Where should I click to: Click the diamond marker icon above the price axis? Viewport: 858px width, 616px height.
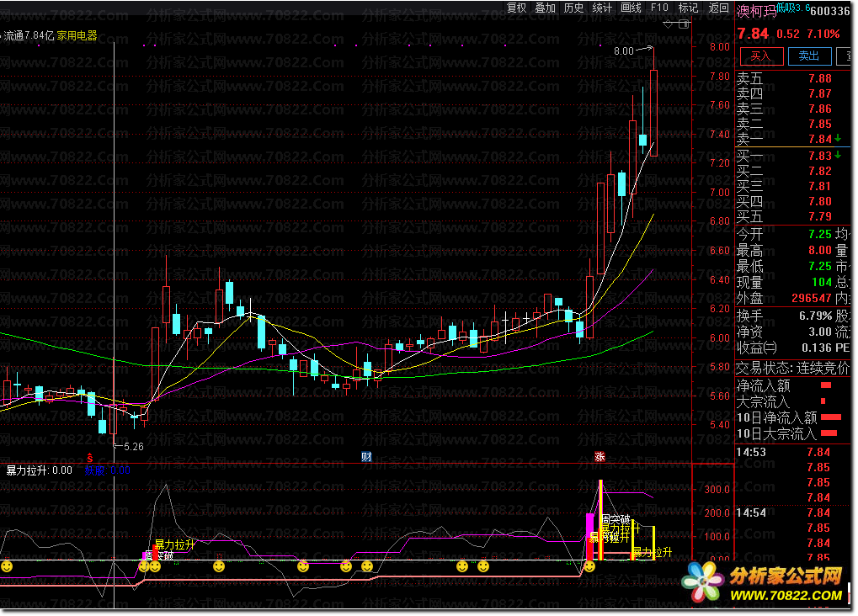click(668, 24)
